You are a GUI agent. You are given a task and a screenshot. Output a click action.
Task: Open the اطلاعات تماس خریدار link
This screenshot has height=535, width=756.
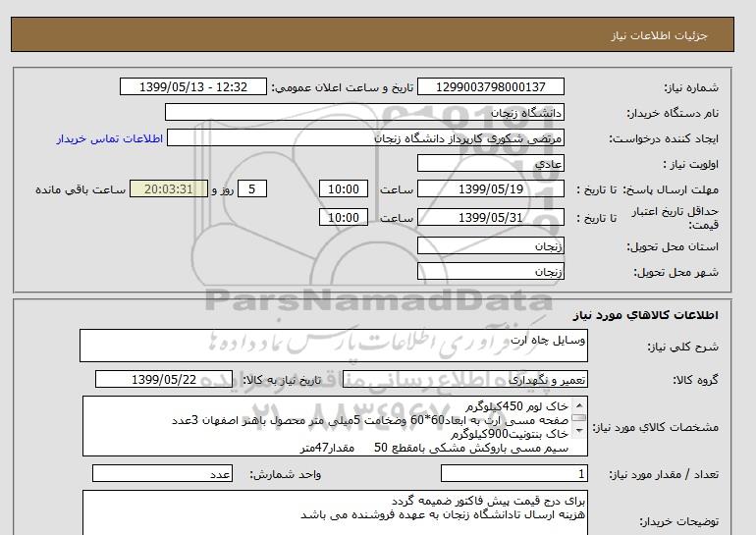pyautogui.click(x=109, y=138)
